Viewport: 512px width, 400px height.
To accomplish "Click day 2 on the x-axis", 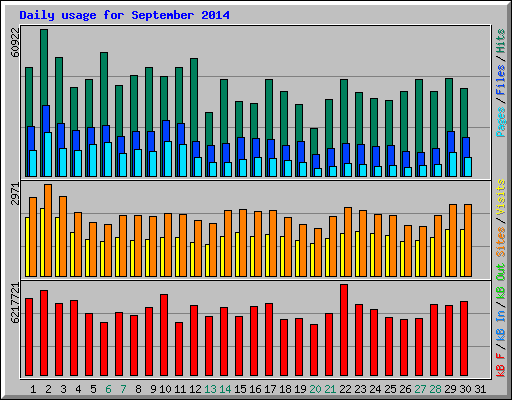I will tap(48, 389).
